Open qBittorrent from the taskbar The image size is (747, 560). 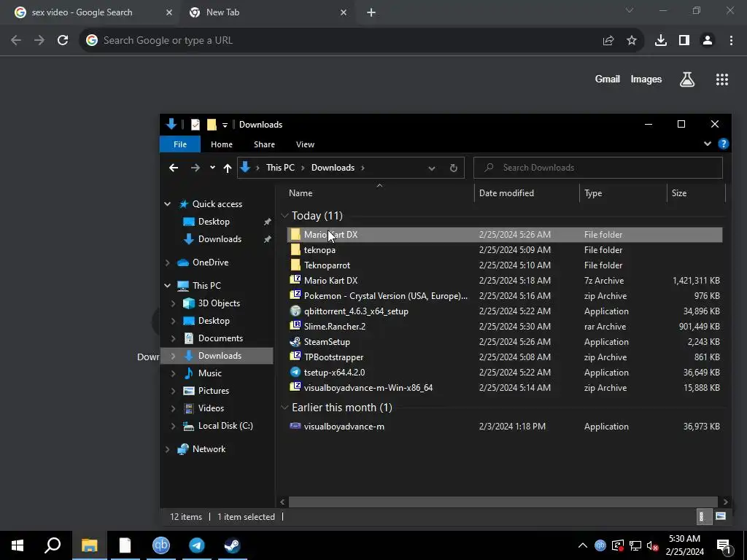tap(161, 545)
